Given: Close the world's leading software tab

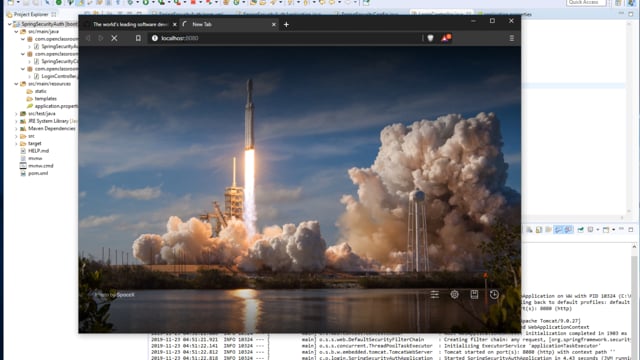Looking at the screenshot, I should [174, 24].
